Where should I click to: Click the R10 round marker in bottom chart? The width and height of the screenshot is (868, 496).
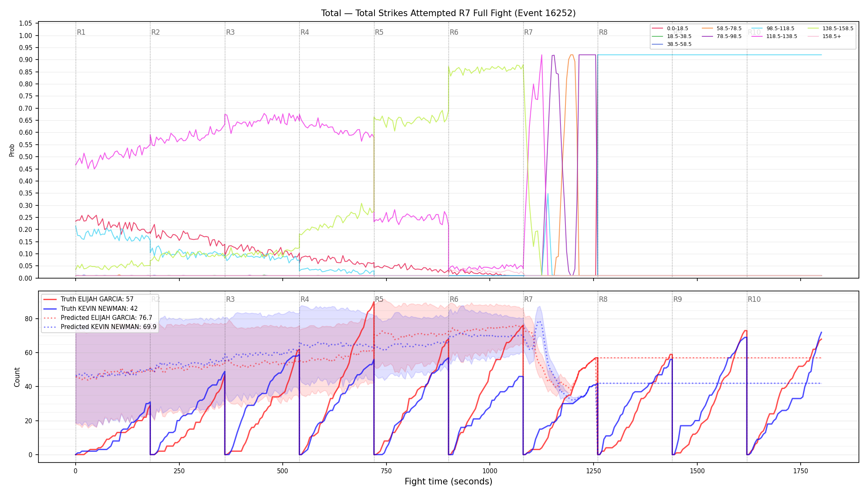point(754,299)
